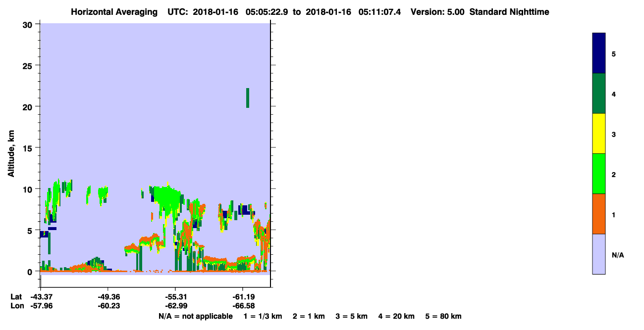Click the yellow colorbar segment labeled 3
This screenshot has width=644, height=330.
click(599, 134)
